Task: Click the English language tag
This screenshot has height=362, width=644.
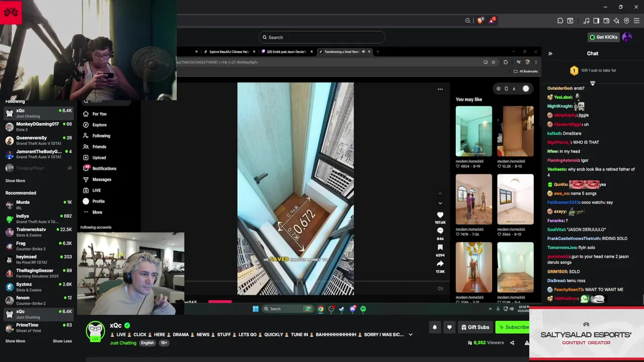Action: click(147, 343)
